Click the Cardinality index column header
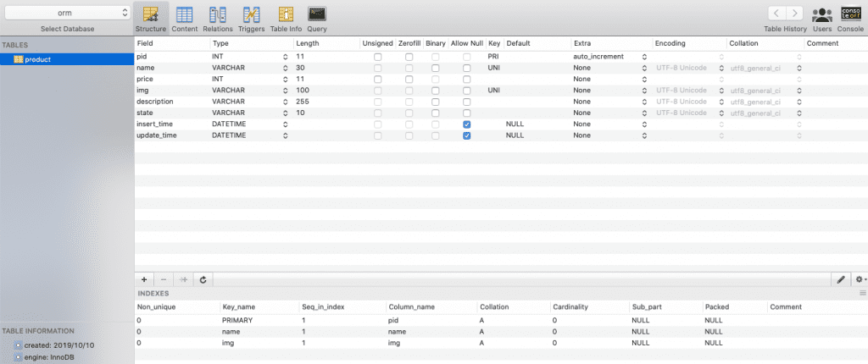 pyautogui.click(x=588, y=307)
